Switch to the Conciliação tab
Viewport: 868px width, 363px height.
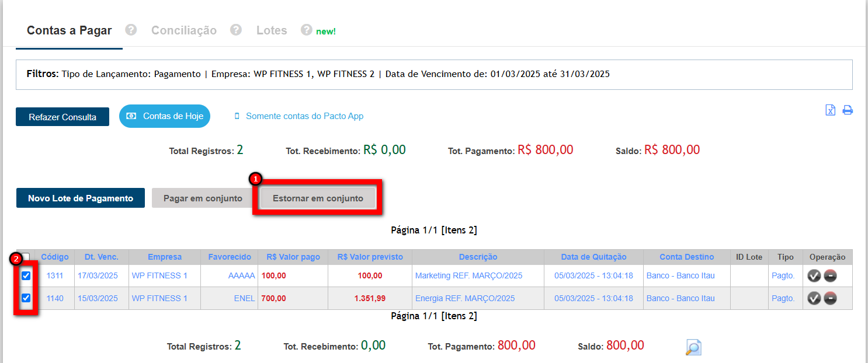(183, 30)
